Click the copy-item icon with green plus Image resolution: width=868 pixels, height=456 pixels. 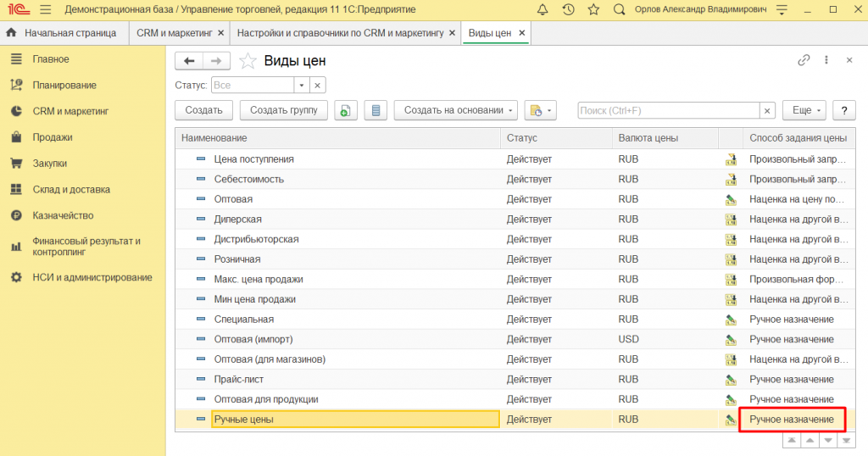pyautogui.click(x=345, y=110)
